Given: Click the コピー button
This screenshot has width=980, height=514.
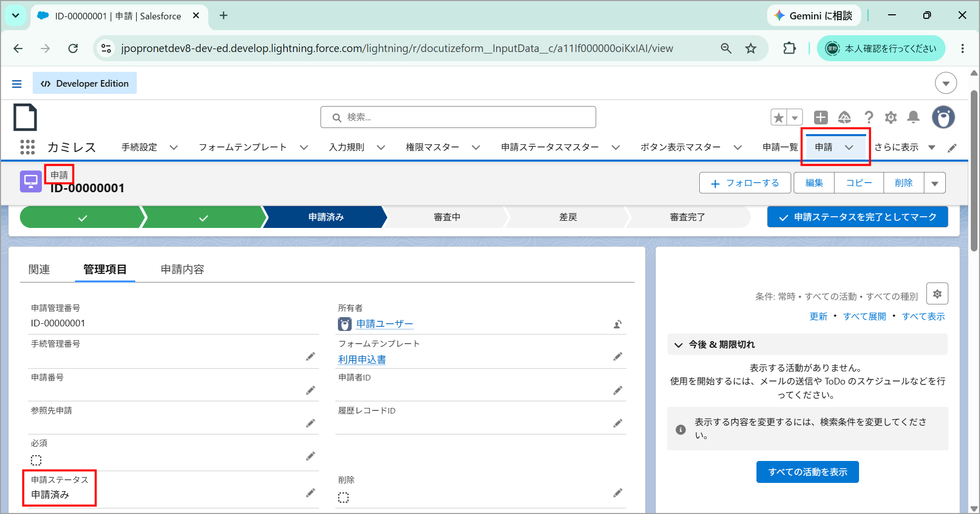Looking at the screenshot, I should point(859,183).
